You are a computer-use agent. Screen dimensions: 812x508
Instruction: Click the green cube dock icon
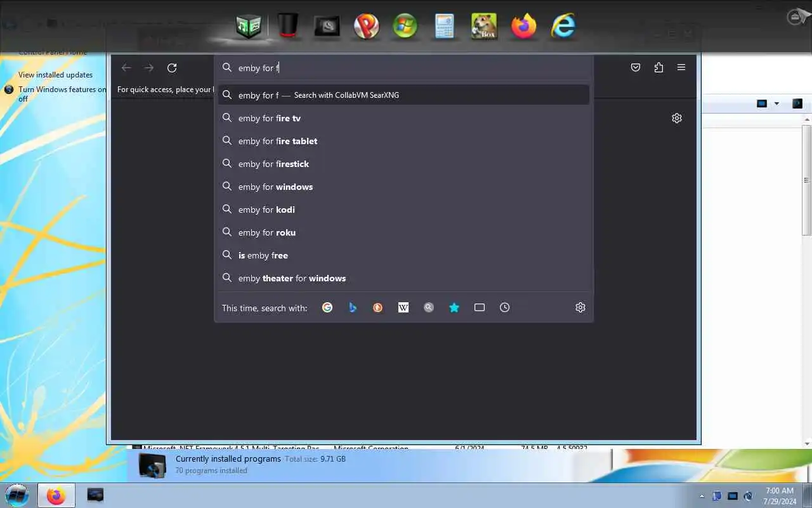pos(248,27)
